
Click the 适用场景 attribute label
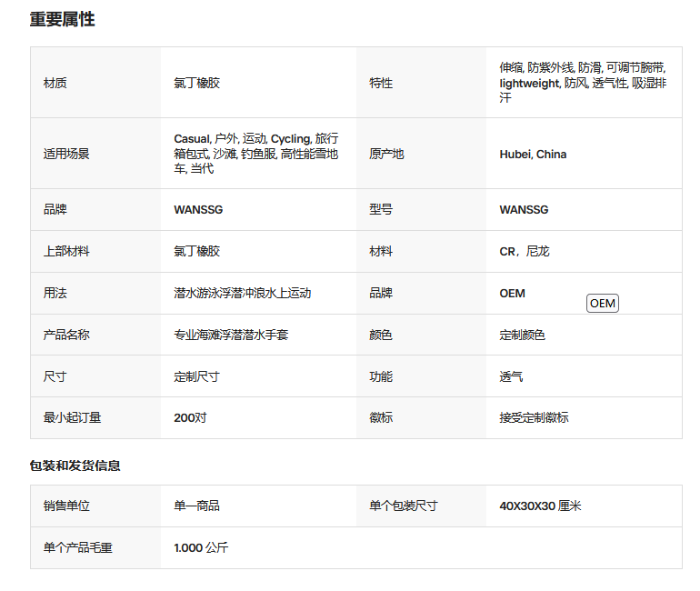(66, 155)
